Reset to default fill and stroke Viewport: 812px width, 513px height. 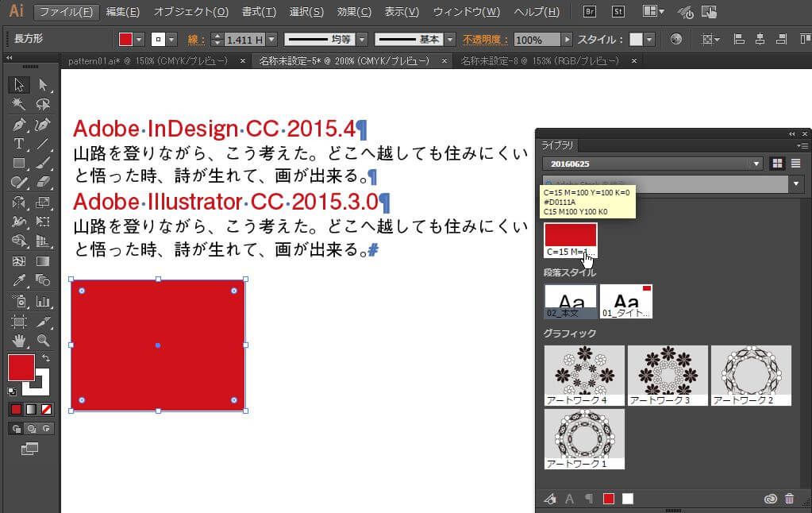click(12, 391)
